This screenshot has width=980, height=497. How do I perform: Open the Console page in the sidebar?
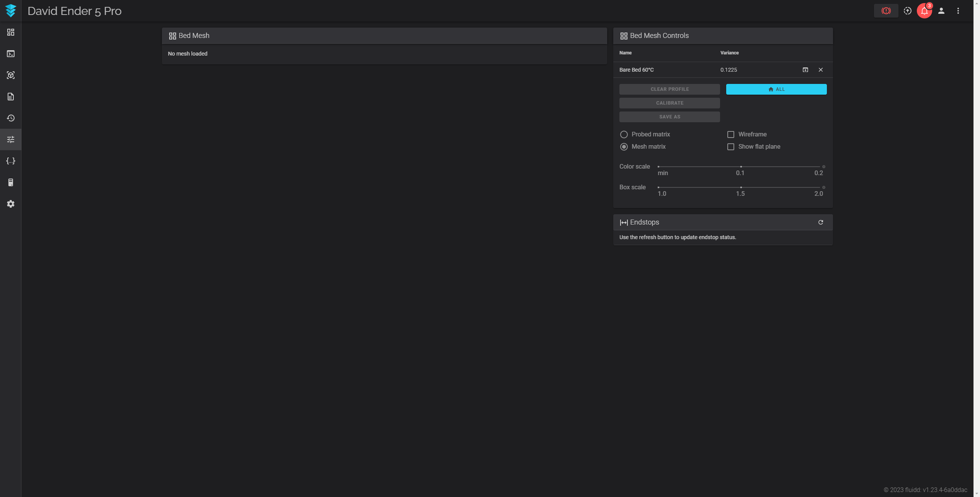coord(10,54)
